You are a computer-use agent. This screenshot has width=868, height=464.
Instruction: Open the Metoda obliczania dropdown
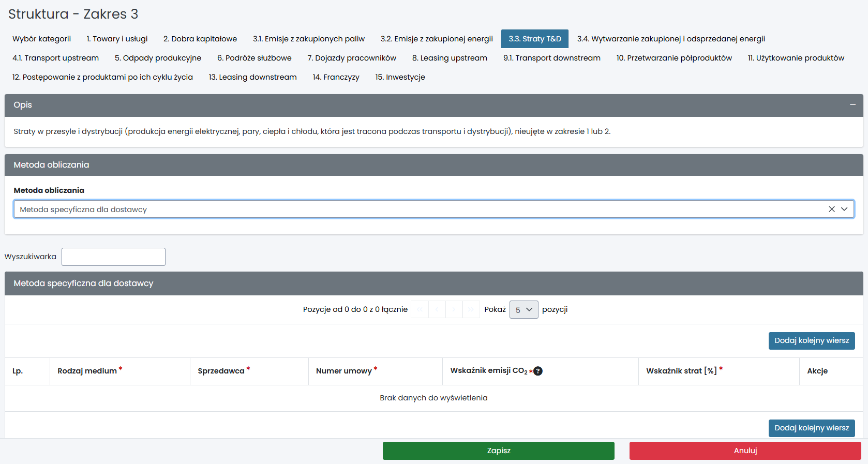click(844, 209)
